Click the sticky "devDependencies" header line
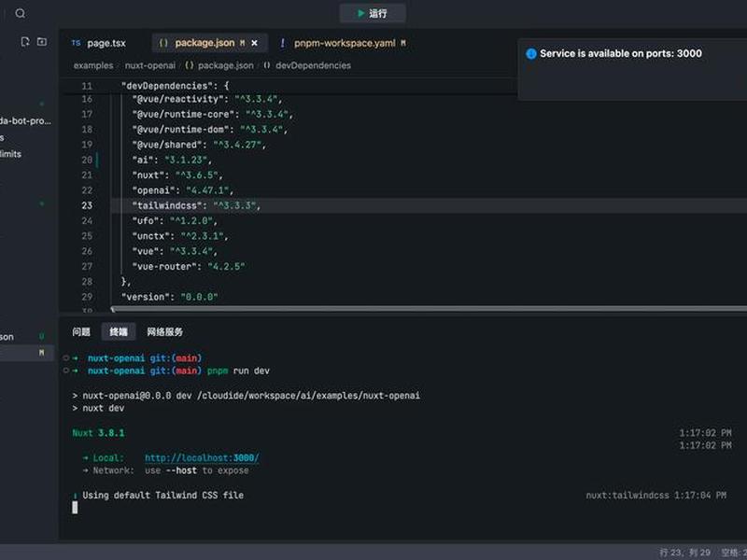This screenshot has height=560, width=747. pos(175,86)
